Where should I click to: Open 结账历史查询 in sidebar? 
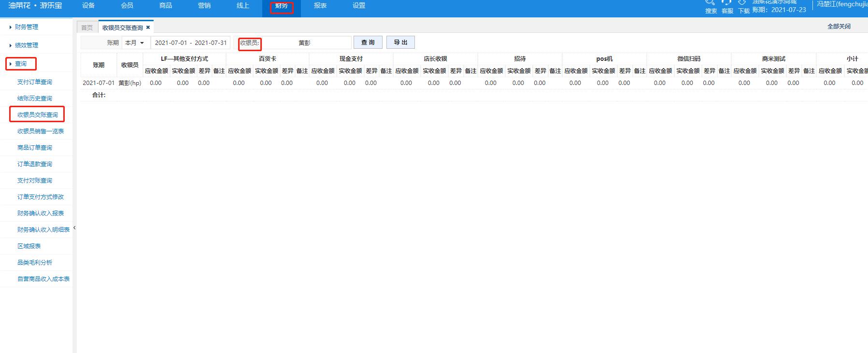coord(35,99)
